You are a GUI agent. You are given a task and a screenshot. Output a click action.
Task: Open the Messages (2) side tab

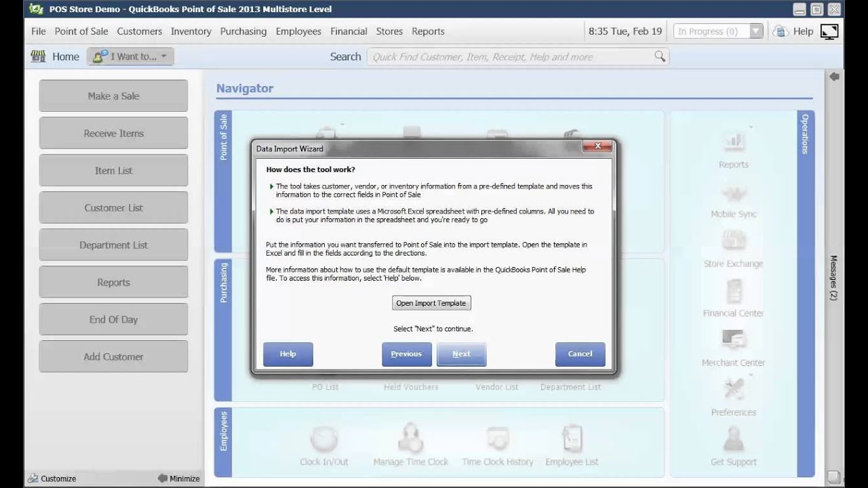[x=834, y=278]
